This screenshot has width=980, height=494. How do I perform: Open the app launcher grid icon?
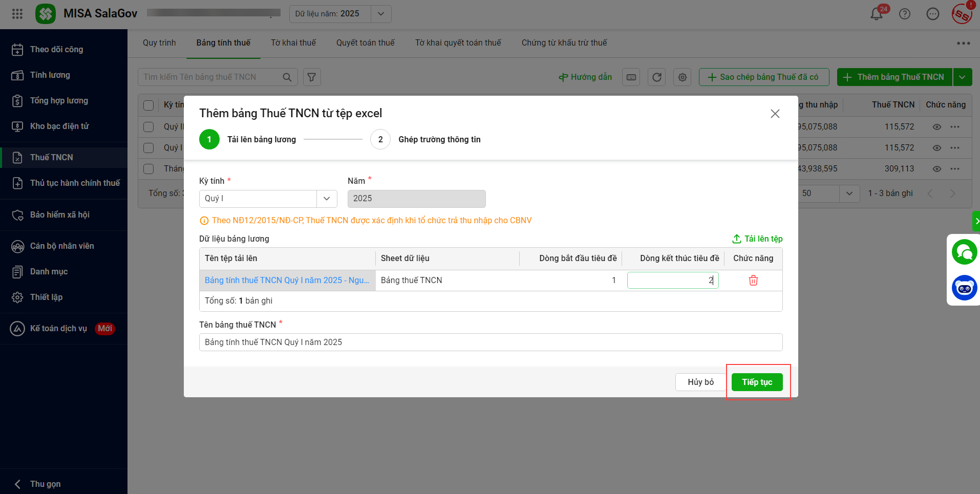[17, 14]
